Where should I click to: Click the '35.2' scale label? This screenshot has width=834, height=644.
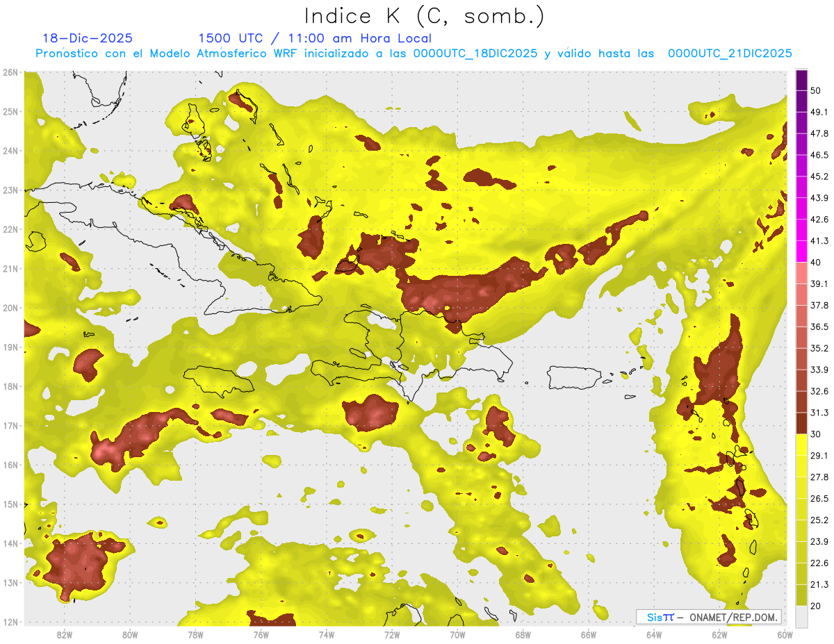coord(819,348)
